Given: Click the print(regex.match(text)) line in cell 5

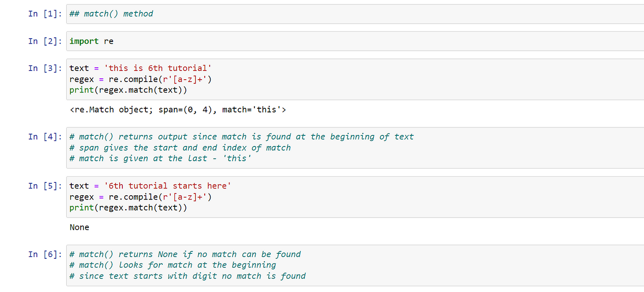Looking at the screenshot, I should point(128,208).
